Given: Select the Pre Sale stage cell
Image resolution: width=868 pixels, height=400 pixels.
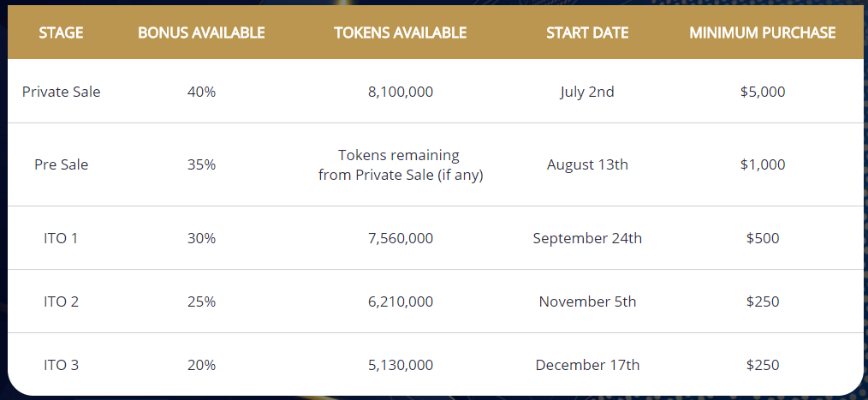Looking at the screenshot, I should 61,164.
